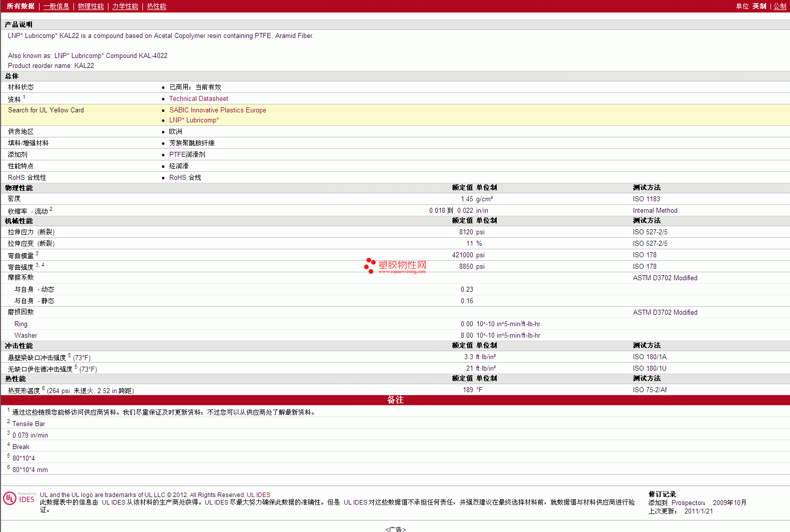The height and width of the screenshot is (532, 790).
Task: Go to the 热性能 tab
Action: click(156, 6)
